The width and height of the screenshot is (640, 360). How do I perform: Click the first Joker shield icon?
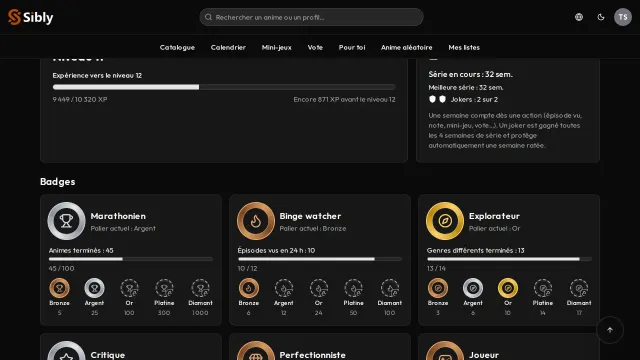pos(432,99)
